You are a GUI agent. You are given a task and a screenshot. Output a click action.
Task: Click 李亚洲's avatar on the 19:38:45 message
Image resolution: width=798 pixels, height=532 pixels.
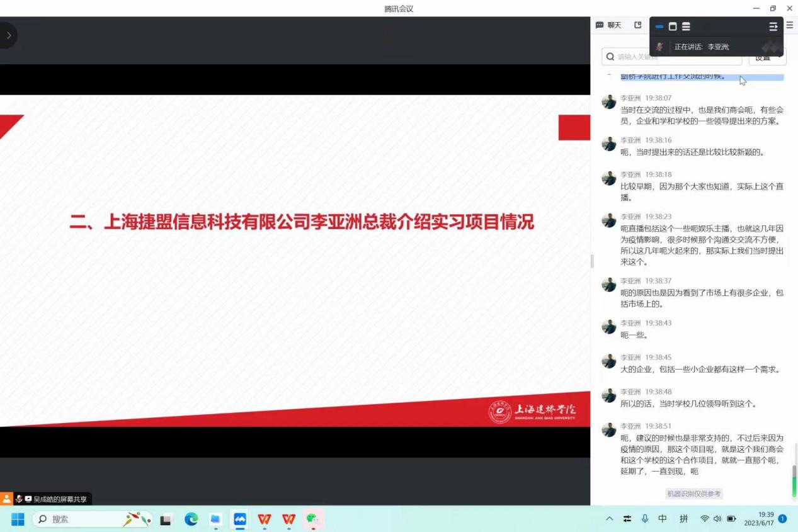pyautogui.click(x=609, y=361)
